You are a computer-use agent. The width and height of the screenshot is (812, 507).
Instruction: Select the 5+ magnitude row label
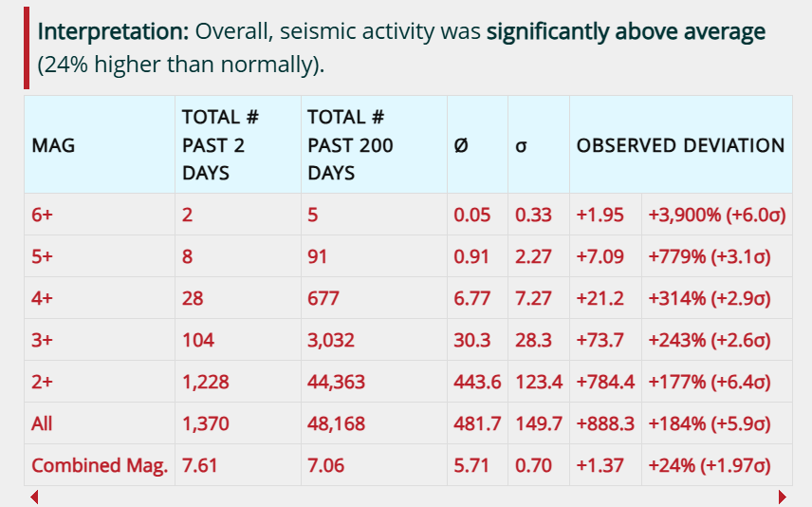pos(43,256)
